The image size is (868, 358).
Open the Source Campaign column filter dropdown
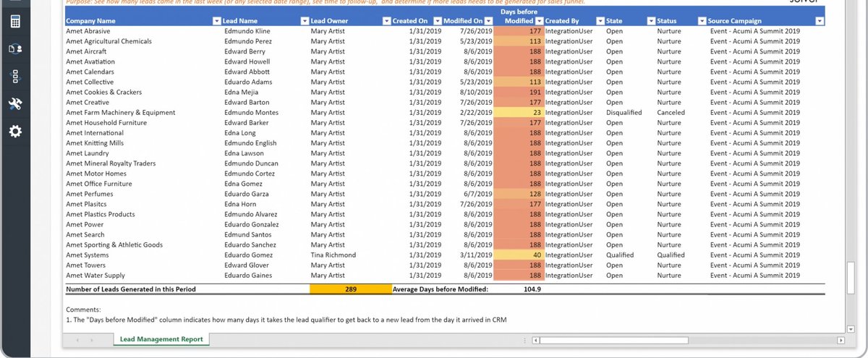pos(819,22)
